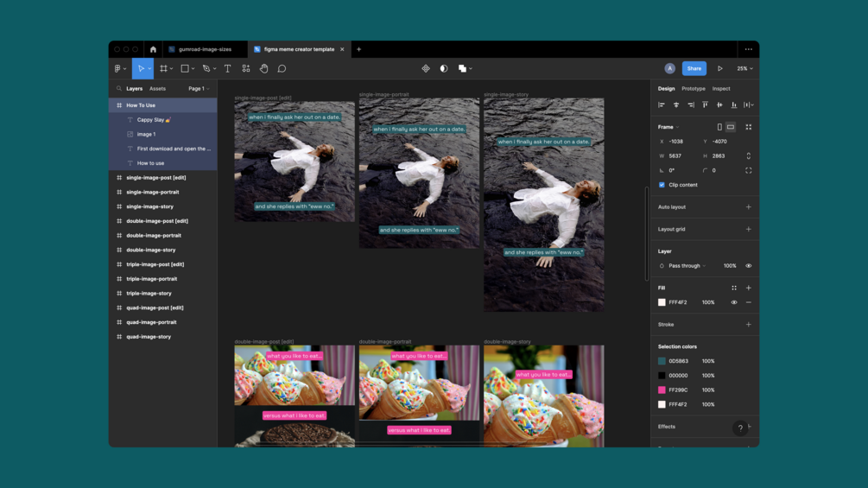Click Align top icon
Viewport: 868px width, 488px height.
[706, 105]
